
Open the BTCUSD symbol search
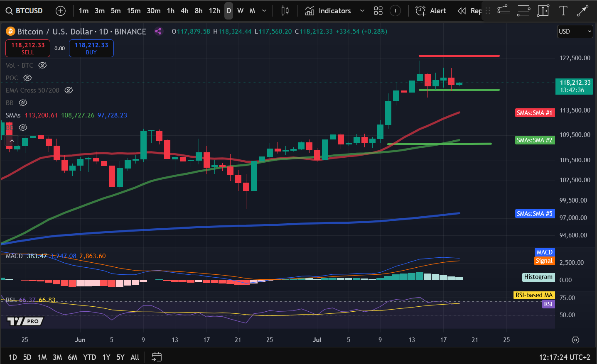(25, 11)
